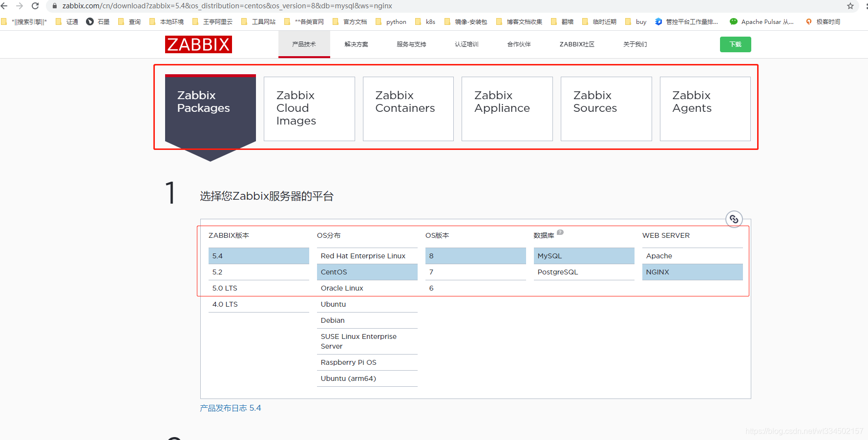Select NGINX web server

point(693,272)
